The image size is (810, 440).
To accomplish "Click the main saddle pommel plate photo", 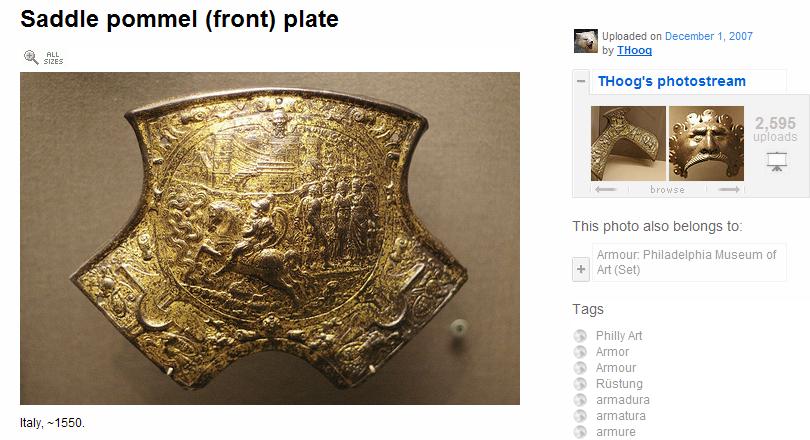I will (270, 238).
